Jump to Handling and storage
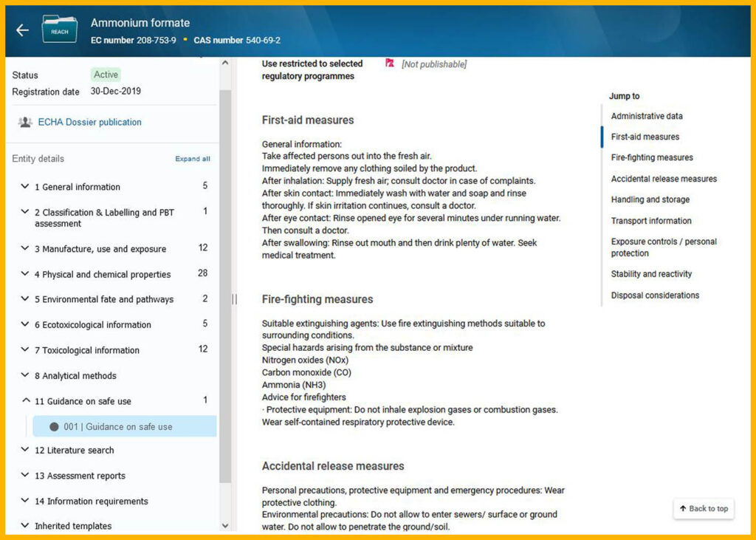 click(x=650, y=199)
